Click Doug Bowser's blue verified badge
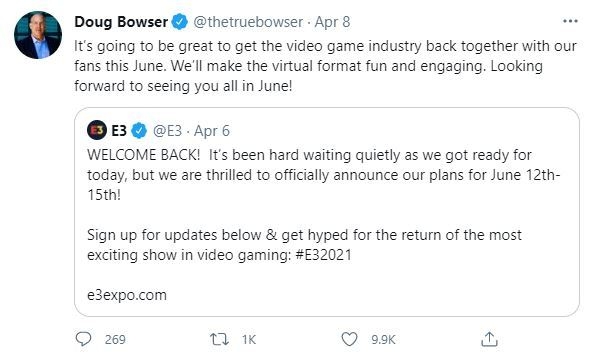This screenshot has height=361, width=594. click(x=180, y=22)
